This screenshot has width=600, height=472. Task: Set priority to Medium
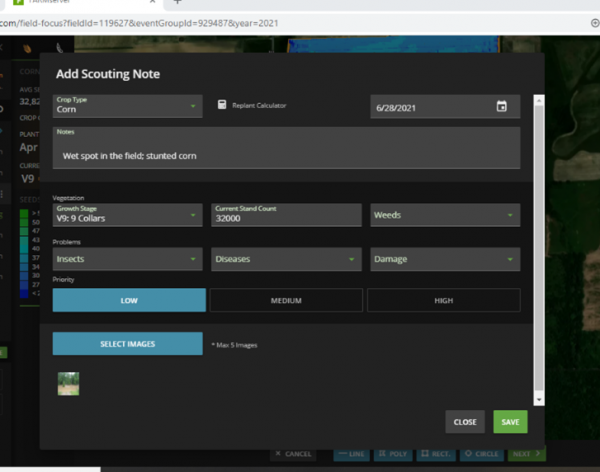pos(286,300)
